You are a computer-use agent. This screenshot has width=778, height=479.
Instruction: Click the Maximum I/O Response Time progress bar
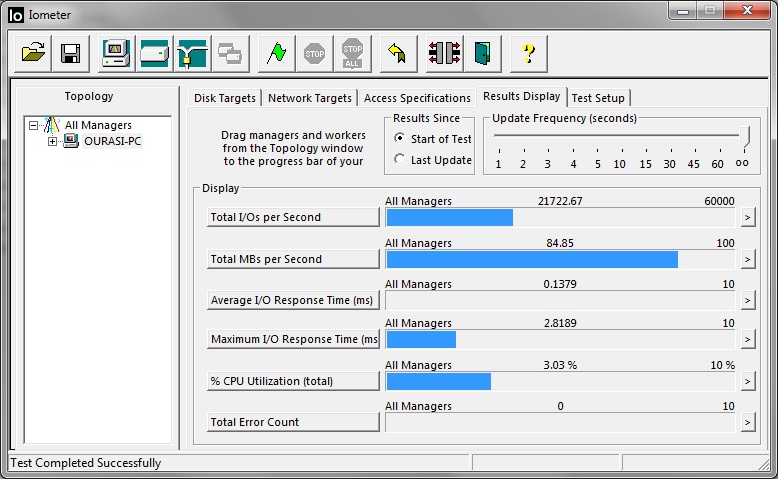(x=560, y=340)
